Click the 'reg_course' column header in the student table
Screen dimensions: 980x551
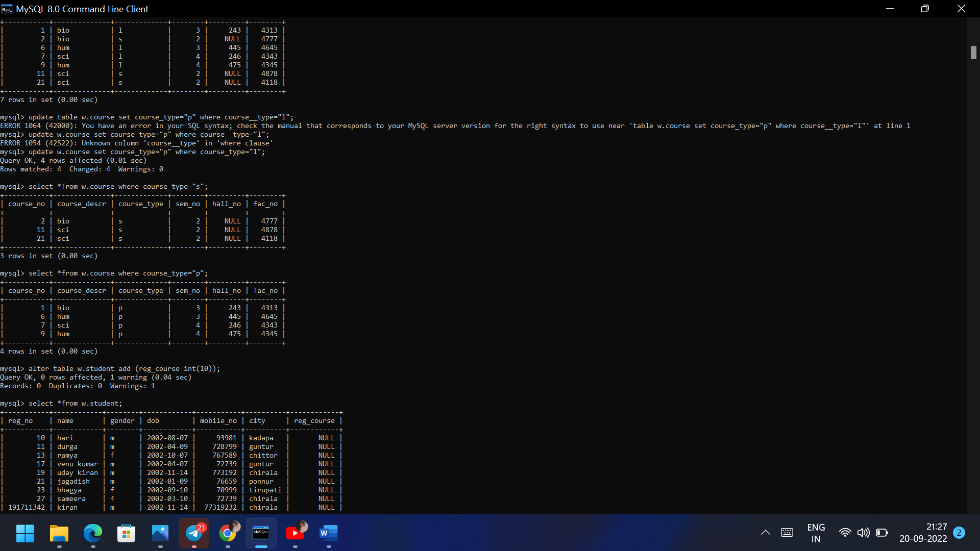(314, 421)
